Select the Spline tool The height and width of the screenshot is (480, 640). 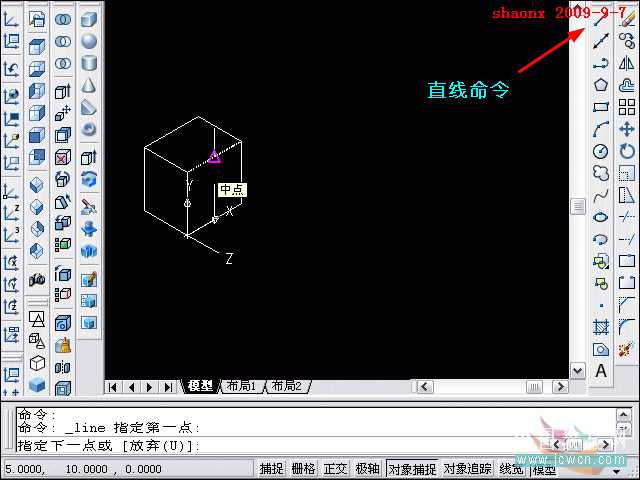click(x=601, y=195)
